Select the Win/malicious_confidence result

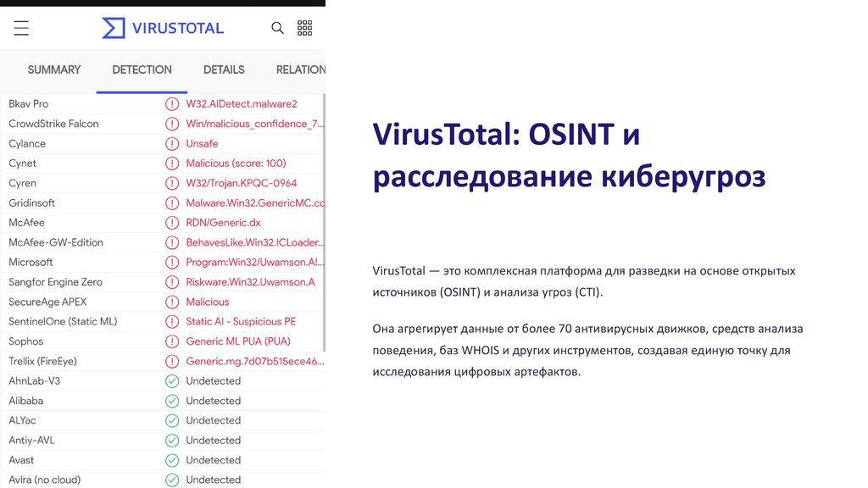pyautogui.click(x=255, y=124)
